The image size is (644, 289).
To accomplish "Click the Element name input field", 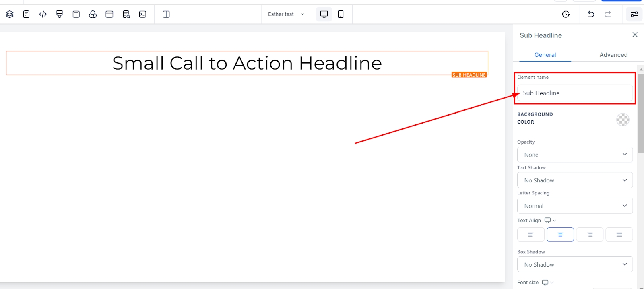I will pos(574,93).
